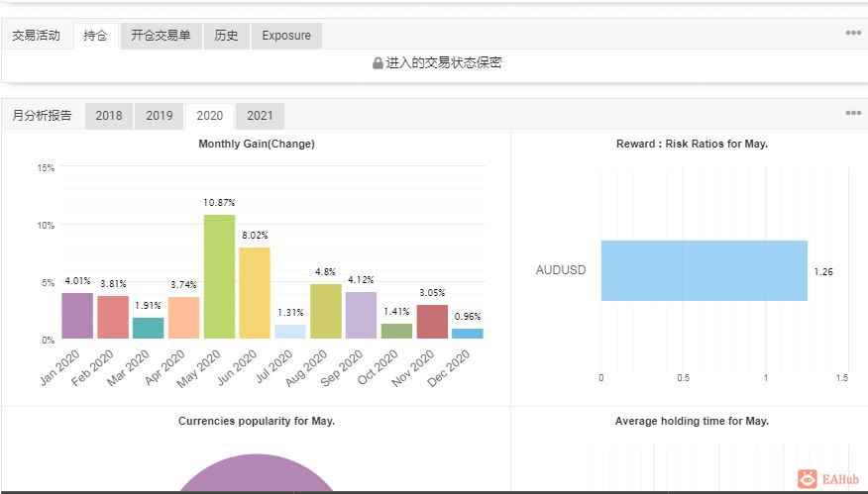
Task: Click the AUDUSD reward-risk blue bar
Action: tap(705, 270)
